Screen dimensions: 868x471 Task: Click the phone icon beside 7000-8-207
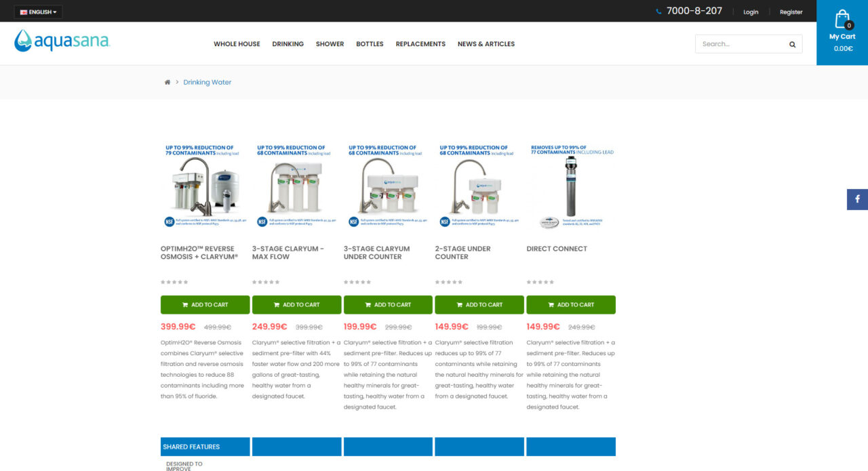(x=658, y=12)
